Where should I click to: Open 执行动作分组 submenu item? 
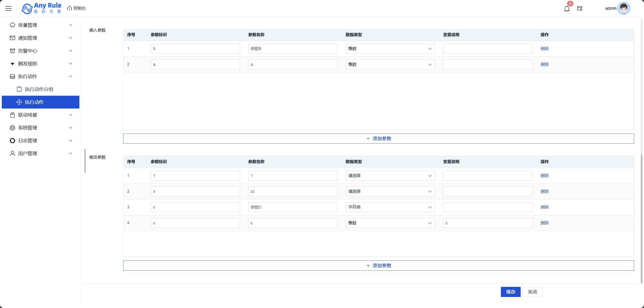pyautogui.click(x=39, y=89)
